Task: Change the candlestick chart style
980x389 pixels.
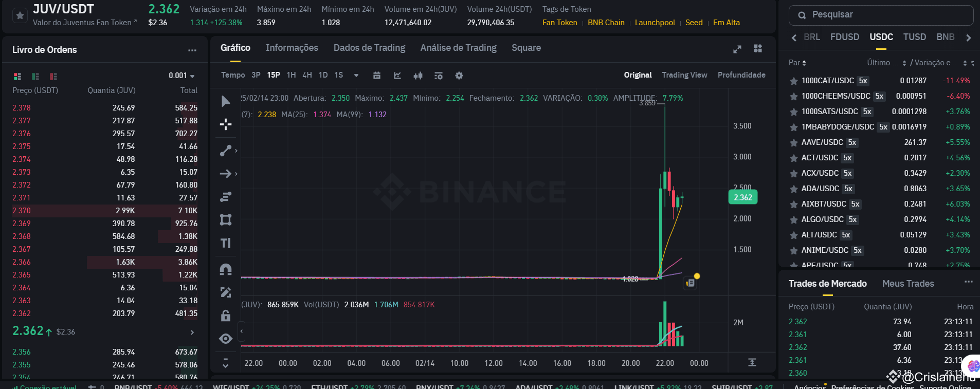Action: (418, 76)
